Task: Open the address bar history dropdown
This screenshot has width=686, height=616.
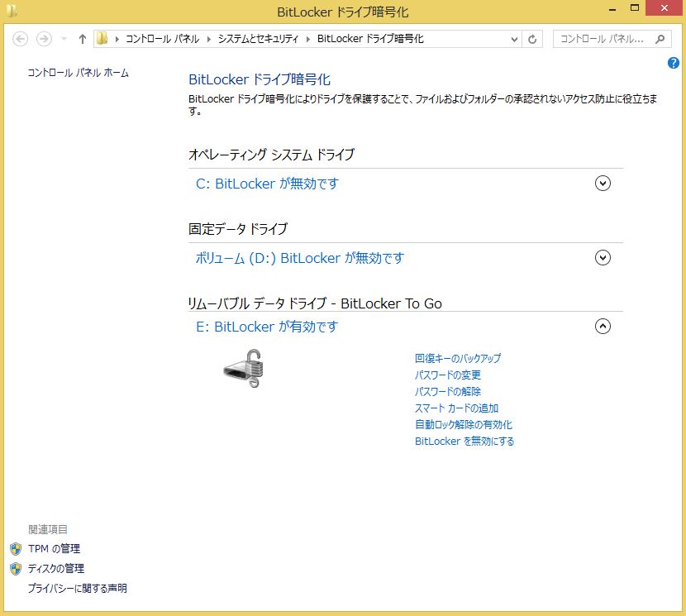Action: click(x=514, y=39)
